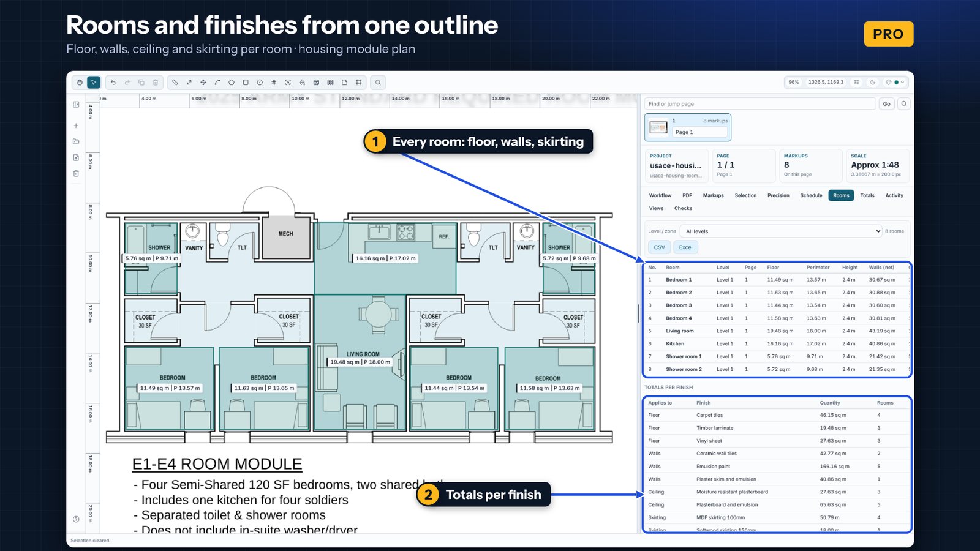Click the Scale Approx 1:48 card

point(877,166)
